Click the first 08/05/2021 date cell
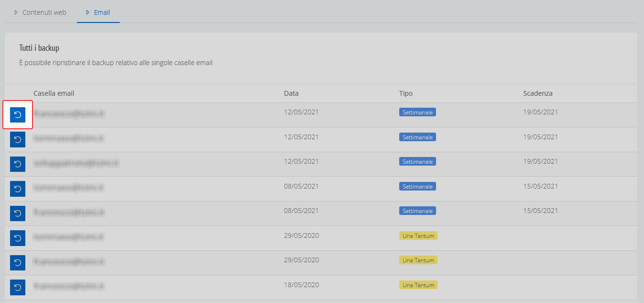Viewport: 644px width, 303px height. (x=301, y=186)
